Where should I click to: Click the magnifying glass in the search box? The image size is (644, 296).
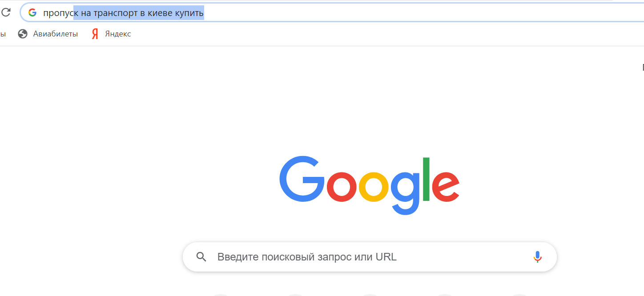click(x=201, y=257)
